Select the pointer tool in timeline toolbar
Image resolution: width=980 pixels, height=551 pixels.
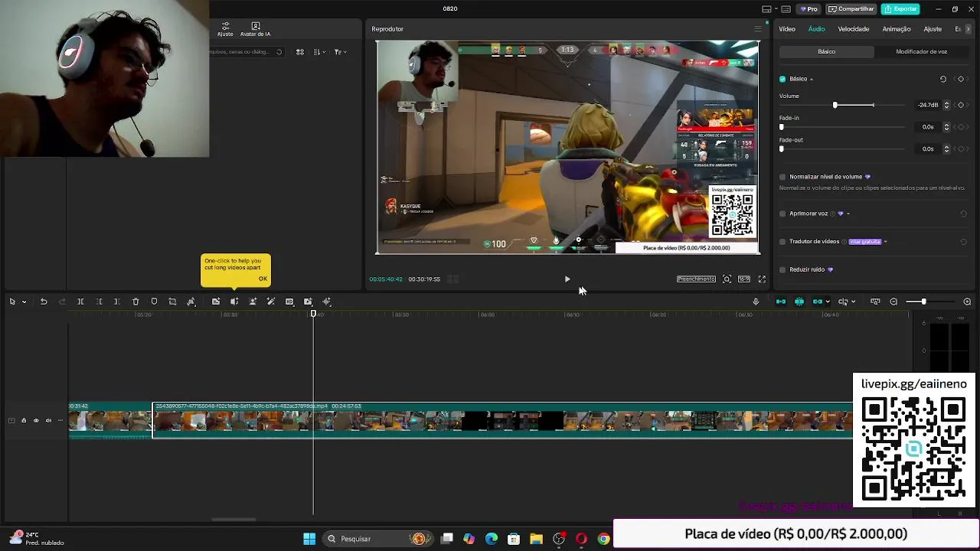point(12,302)
